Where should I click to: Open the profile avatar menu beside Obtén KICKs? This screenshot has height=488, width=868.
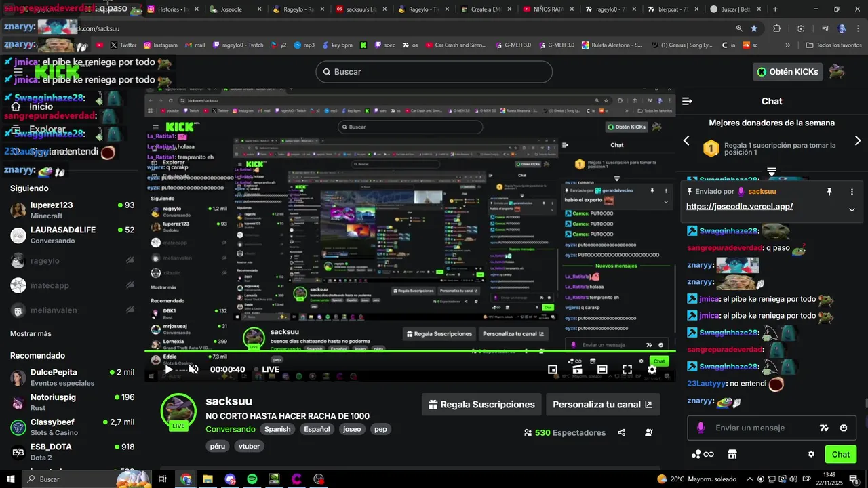click(837, 71)
